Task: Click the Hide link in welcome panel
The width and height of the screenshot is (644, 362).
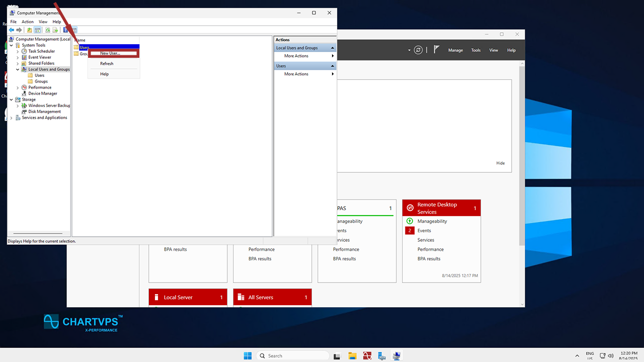Action: coord(500,163)
